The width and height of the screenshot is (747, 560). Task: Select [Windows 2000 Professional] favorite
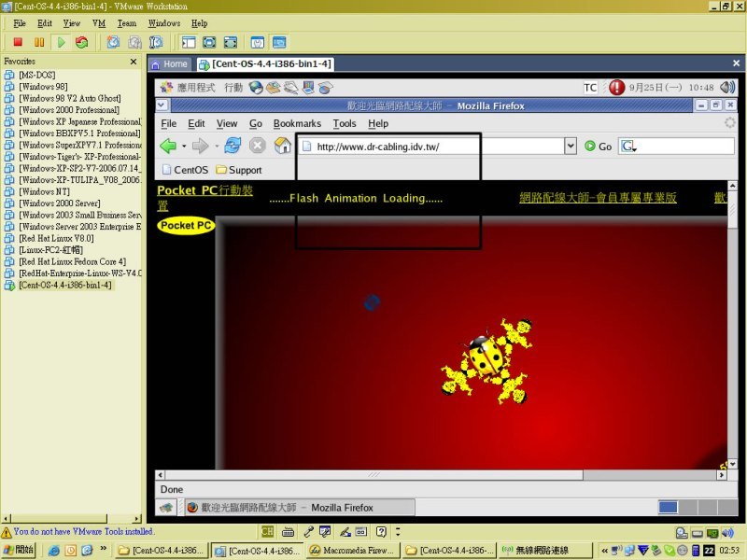(x=69, y=109)
